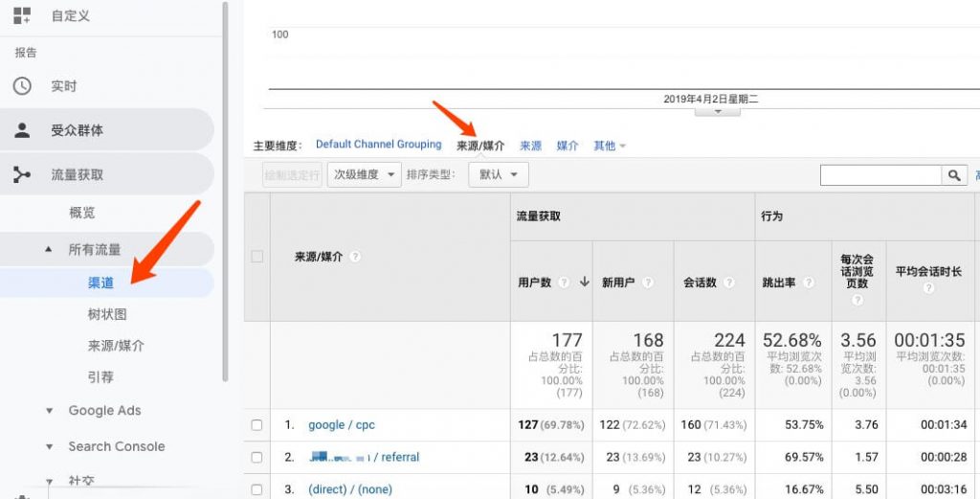The image size is (980, 499).
Task: Click the 53.75% bounce rate cell
Action: point(804,425)
